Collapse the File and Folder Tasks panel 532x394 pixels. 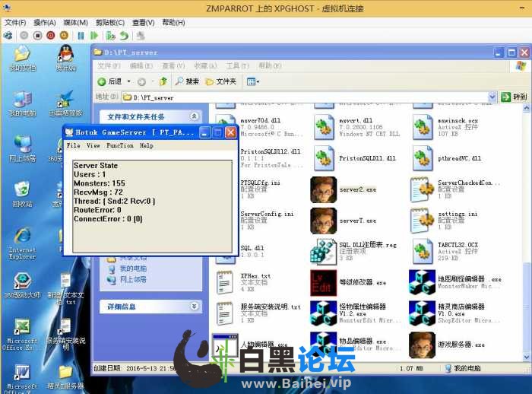[195, 117]
